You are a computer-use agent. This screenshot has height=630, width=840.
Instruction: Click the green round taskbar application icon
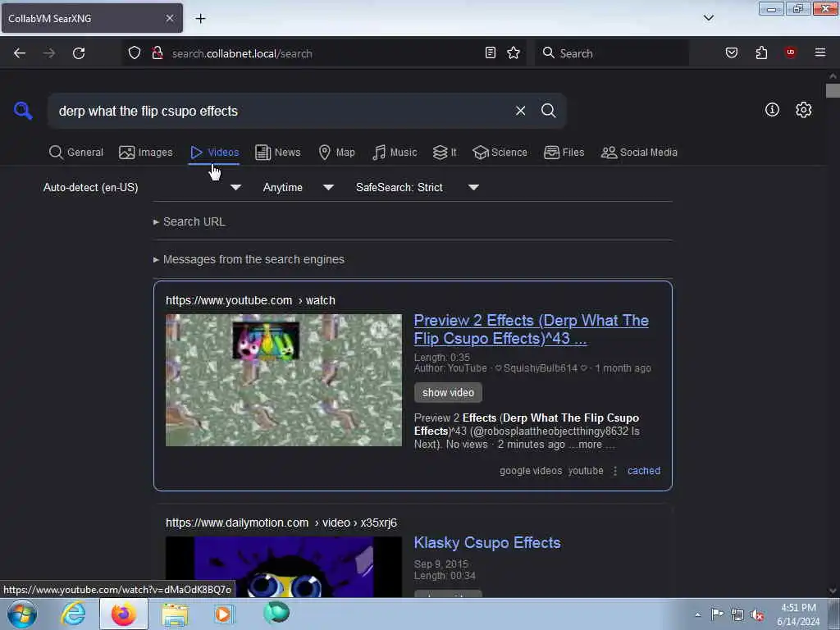(276, 613)
